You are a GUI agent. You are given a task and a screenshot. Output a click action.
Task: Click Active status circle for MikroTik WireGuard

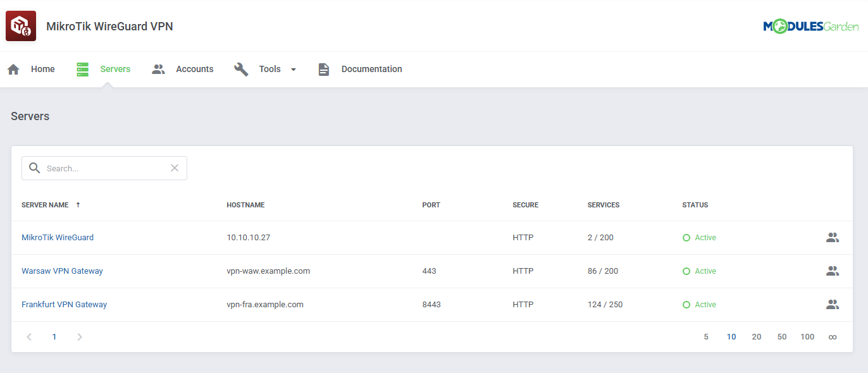tap(686, 238)
